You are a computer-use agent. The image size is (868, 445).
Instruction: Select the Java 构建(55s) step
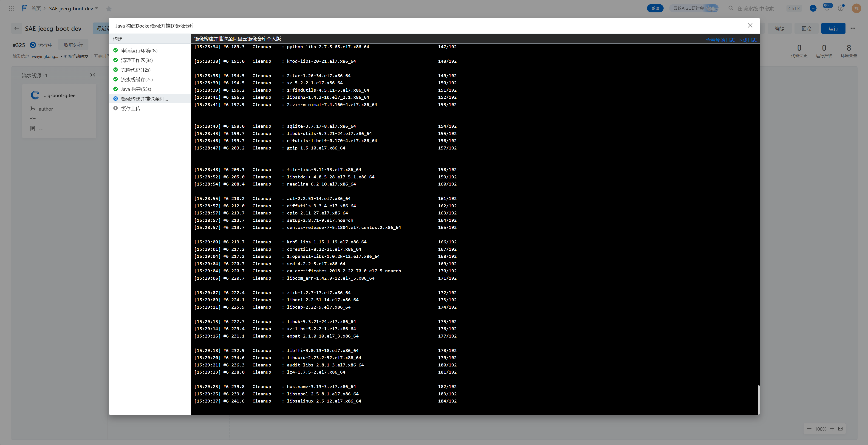tap(150, 89)
